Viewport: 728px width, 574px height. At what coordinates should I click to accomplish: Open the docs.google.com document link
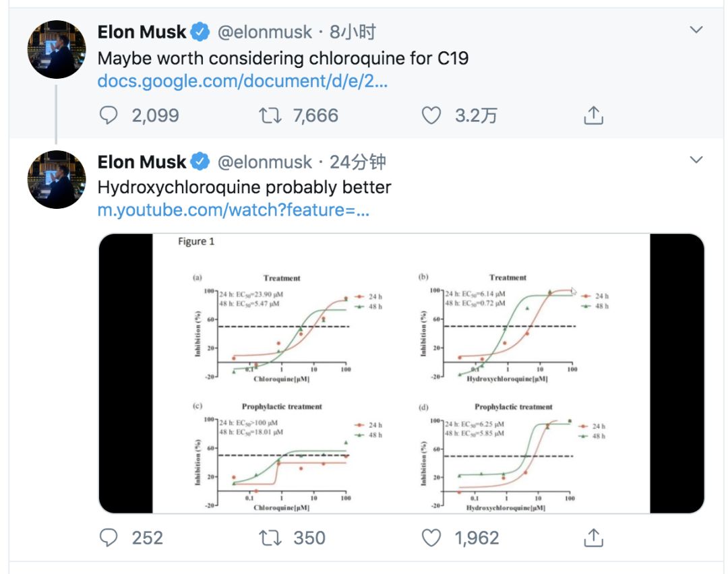(x=243, y=82)
